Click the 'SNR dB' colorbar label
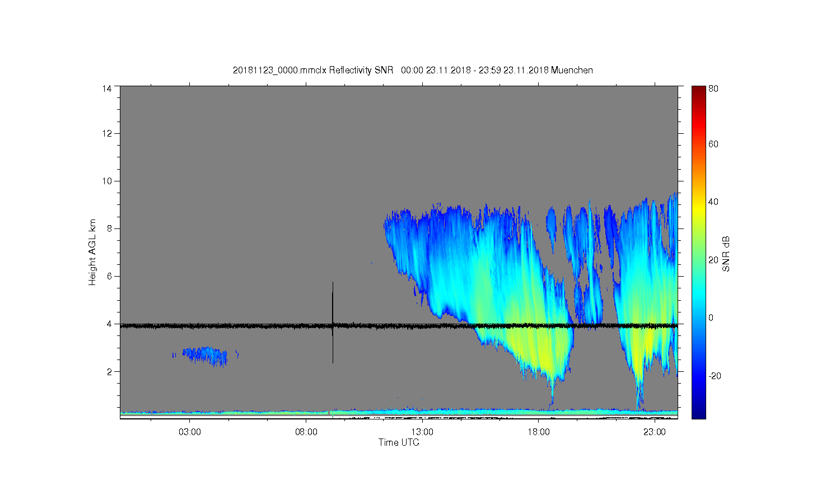 click(x=726, y=254)
